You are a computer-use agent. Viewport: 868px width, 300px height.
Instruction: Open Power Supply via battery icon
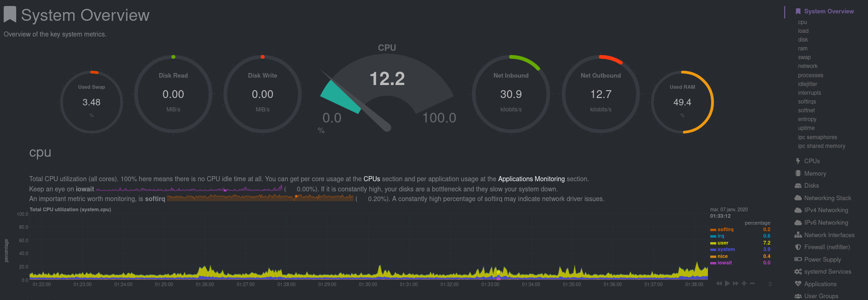[x=798, y=259]
